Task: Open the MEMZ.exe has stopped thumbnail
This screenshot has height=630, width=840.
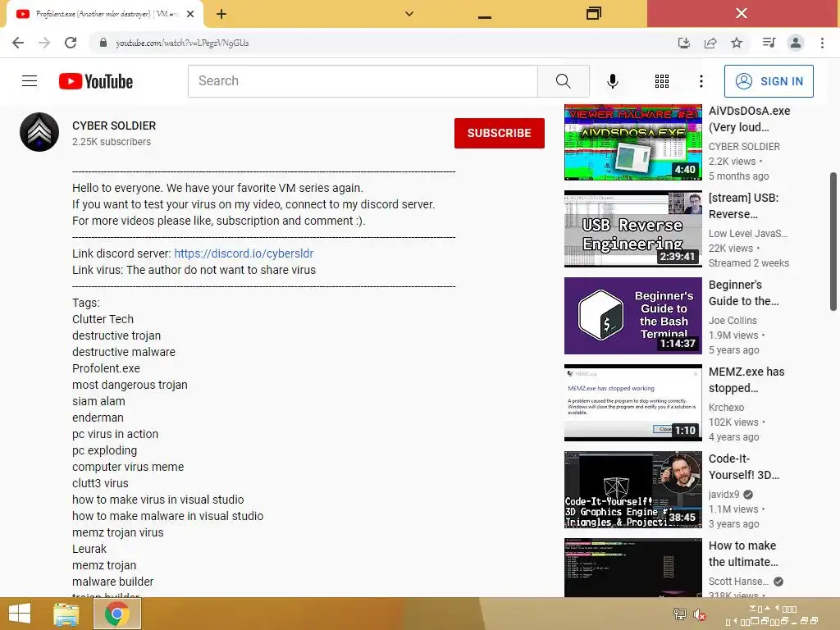Action: (632, 403)
